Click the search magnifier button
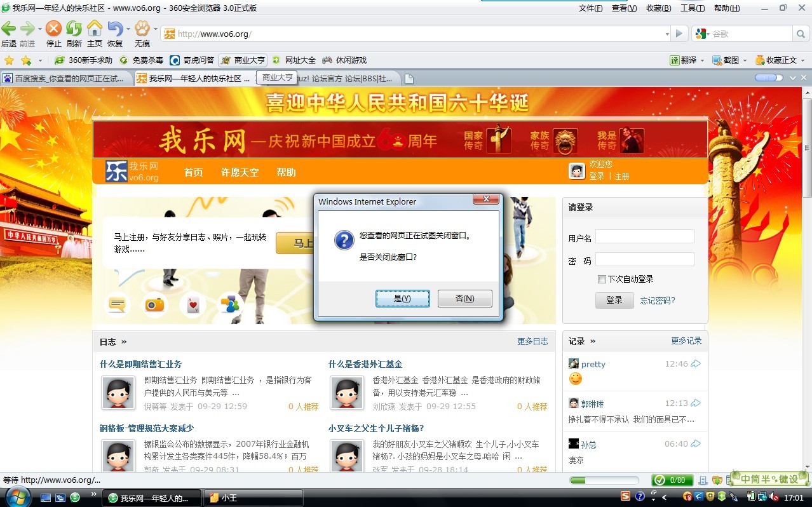The height and width of the screenshot is (507, 812). tap(801, 34)
